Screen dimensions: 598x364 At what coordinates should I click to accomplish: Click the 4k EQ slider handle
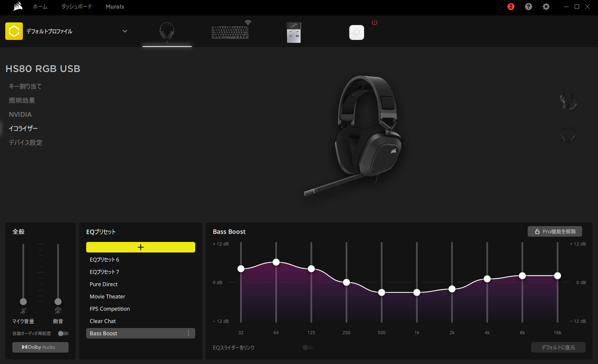click(487, 279)
